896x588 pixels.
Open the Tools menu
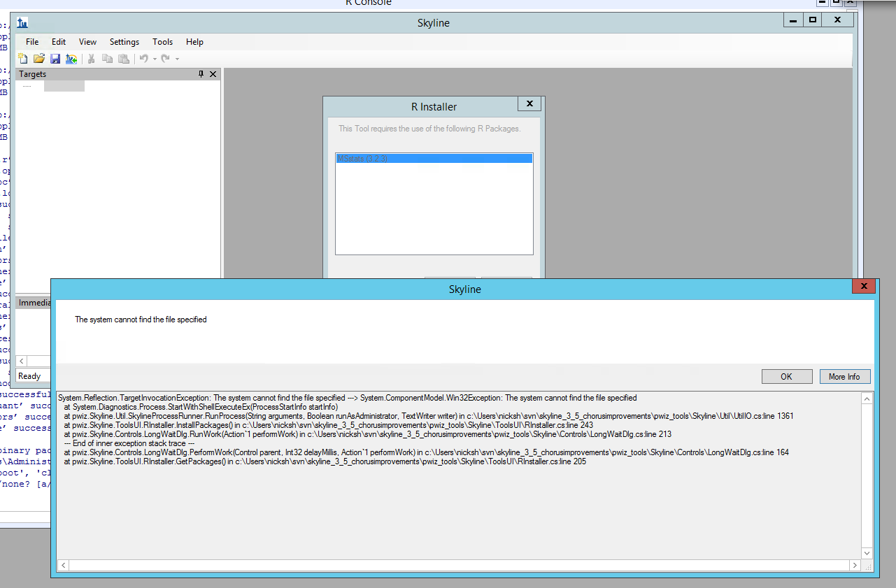[x=162, y=42]
